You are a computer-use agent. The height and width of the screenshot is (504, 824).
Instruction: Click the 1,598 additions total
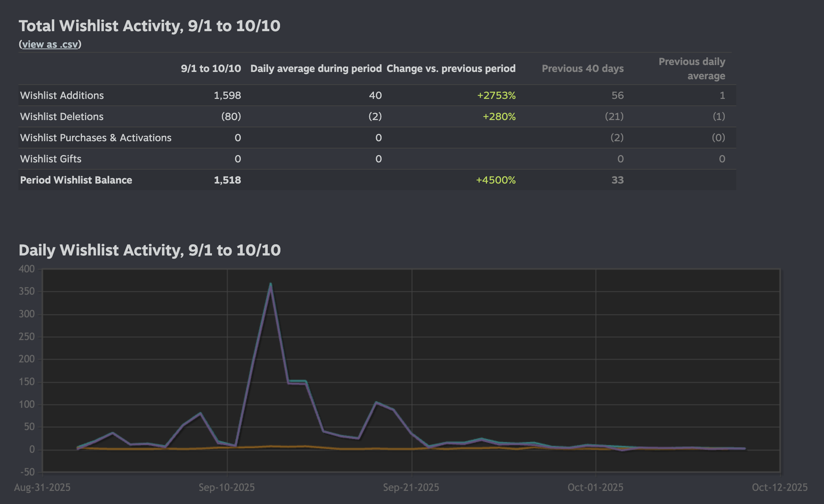pyautogui.click(x=227, y=95)
